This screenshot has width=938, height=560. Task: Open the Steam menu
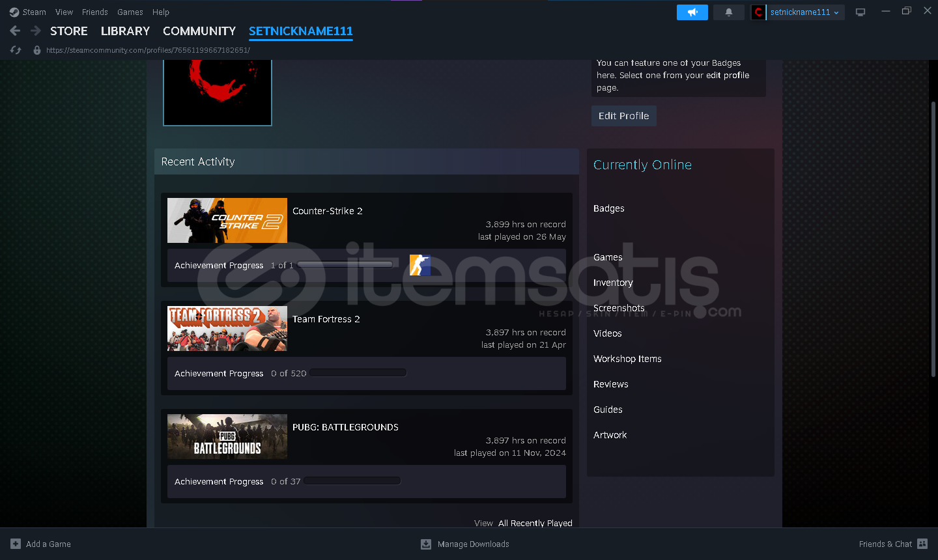point(34,12)
